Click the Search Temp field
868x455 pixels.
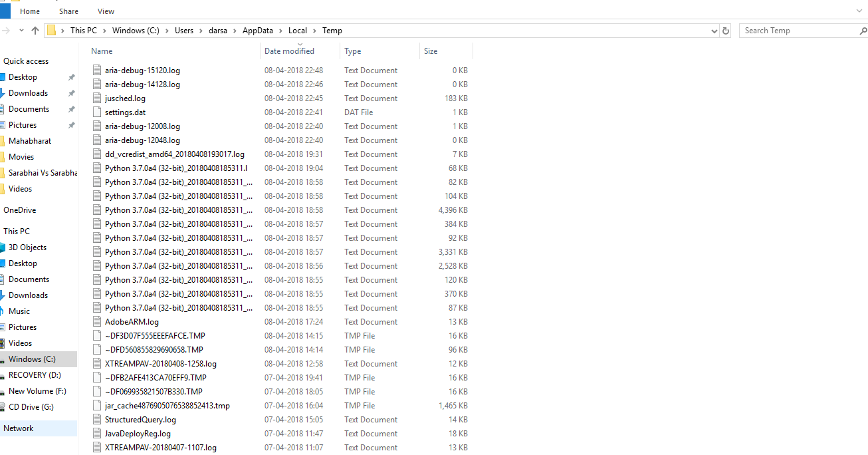point(801,31)
